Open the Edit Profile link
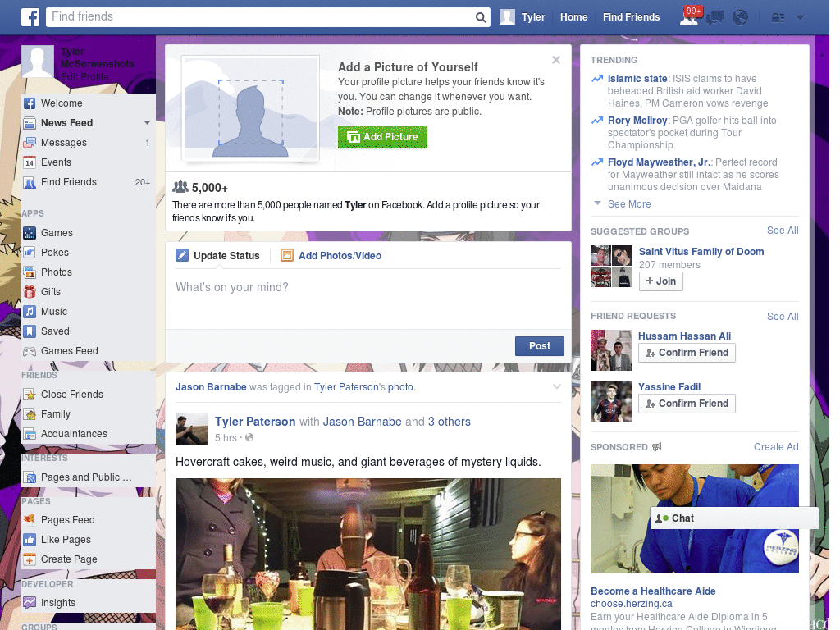This screenshot has width=840, height=630. pos(84,77)
